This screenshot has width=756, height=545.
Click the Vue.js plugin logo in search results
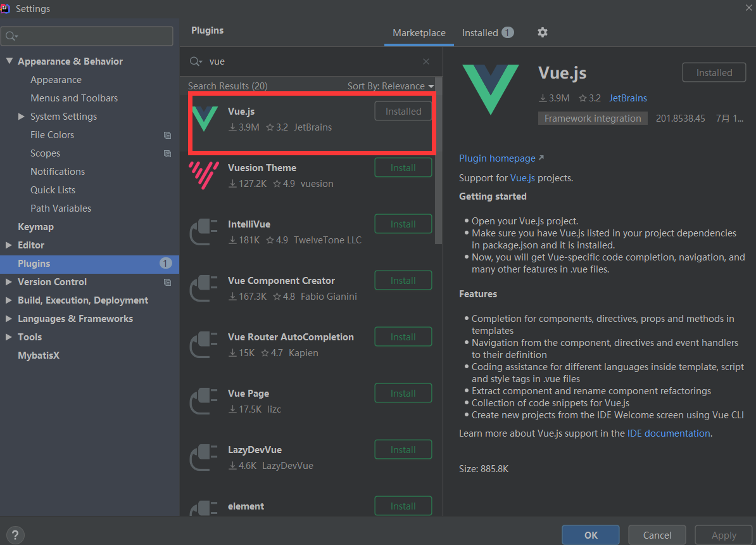pyautogui.click(x=204, y=119)
